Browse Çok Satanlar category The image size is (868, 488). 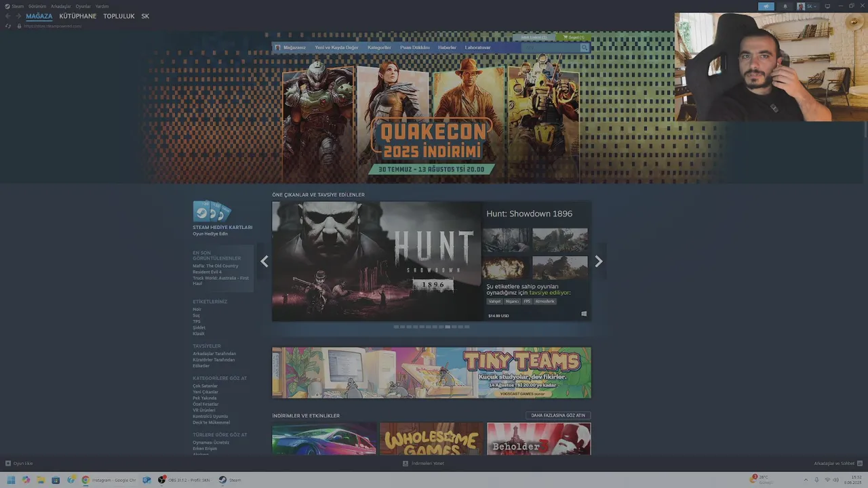pyautogui.click(x=205, y=386)
